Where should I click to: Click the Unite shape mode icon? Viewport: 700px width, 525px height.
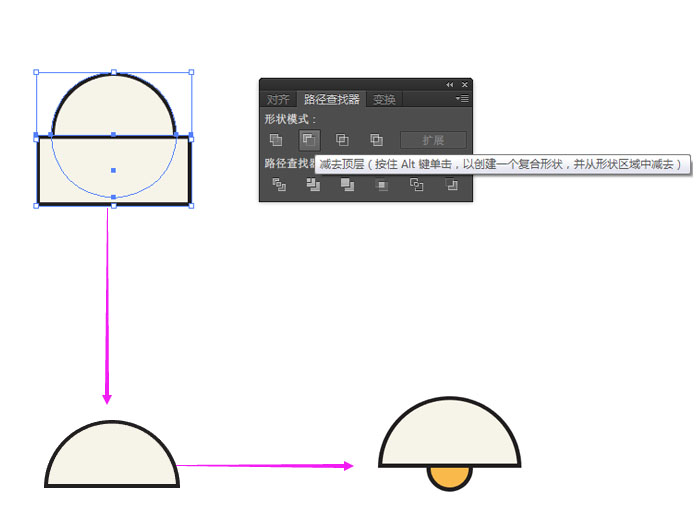click(276, 140)
